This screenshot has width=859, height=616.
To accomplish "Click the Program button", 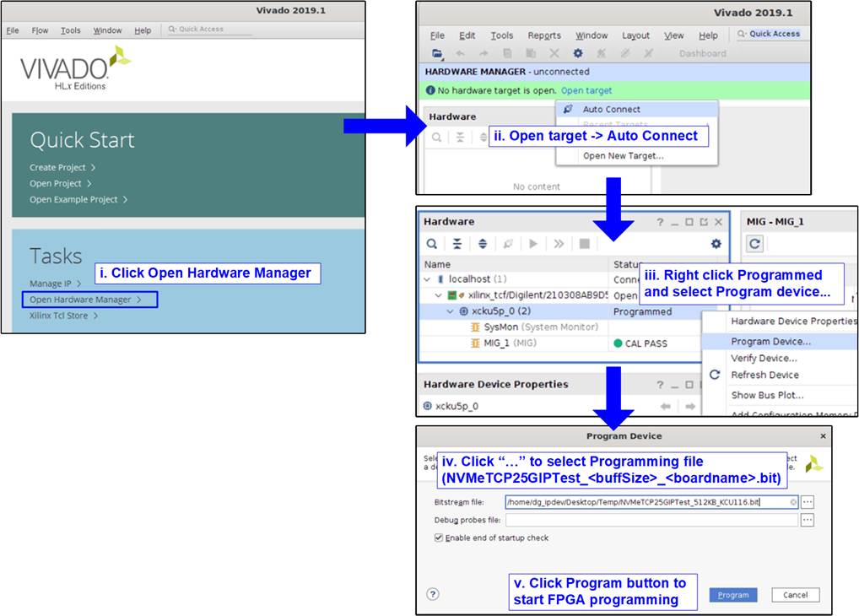I will click(732, 595).
